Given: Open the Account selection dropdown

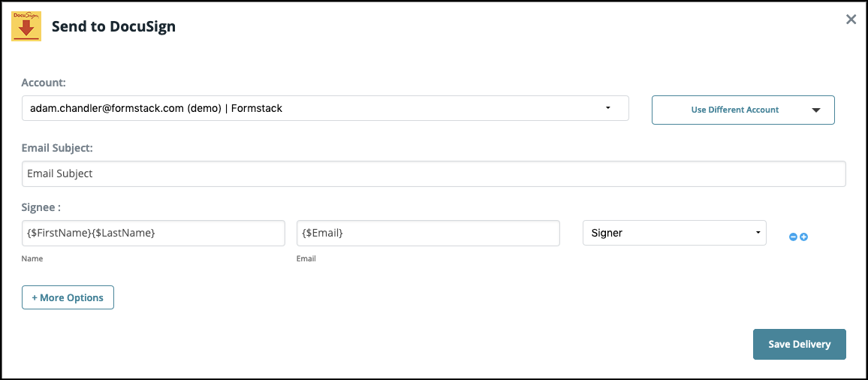Looking at the screenshot, I should [324, 108].
